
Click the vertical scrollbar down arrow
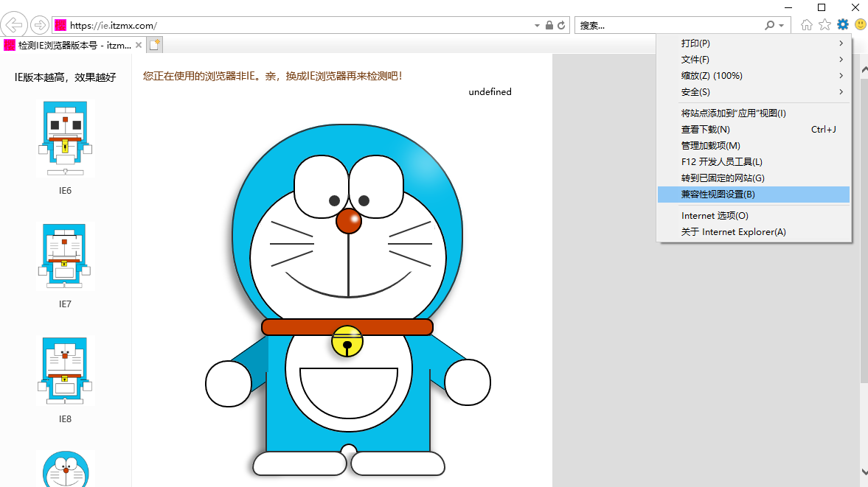864,472
